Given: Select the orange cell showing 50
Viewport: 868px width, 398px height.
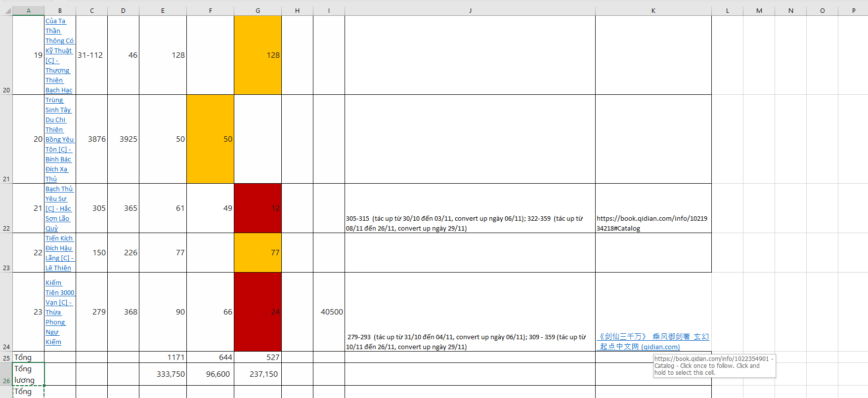Looking at the screenshot, I should click(x=210, y=139).
